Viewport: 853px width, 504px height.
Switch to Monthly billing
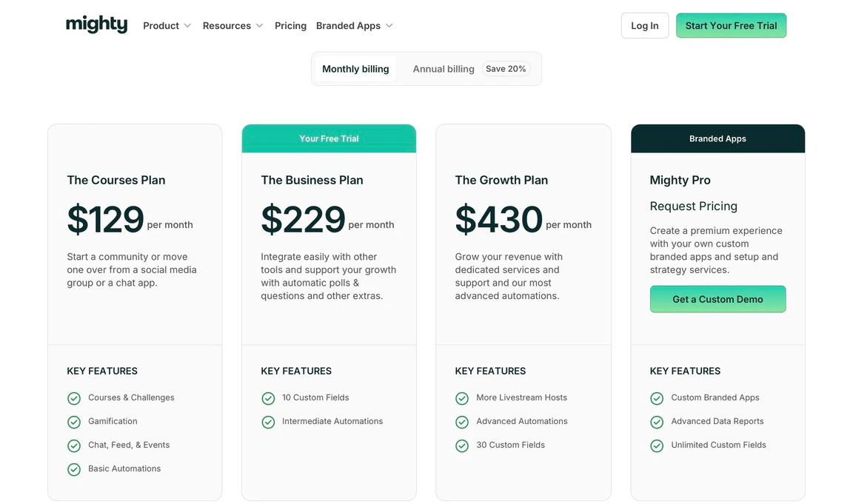coord(355,69)
